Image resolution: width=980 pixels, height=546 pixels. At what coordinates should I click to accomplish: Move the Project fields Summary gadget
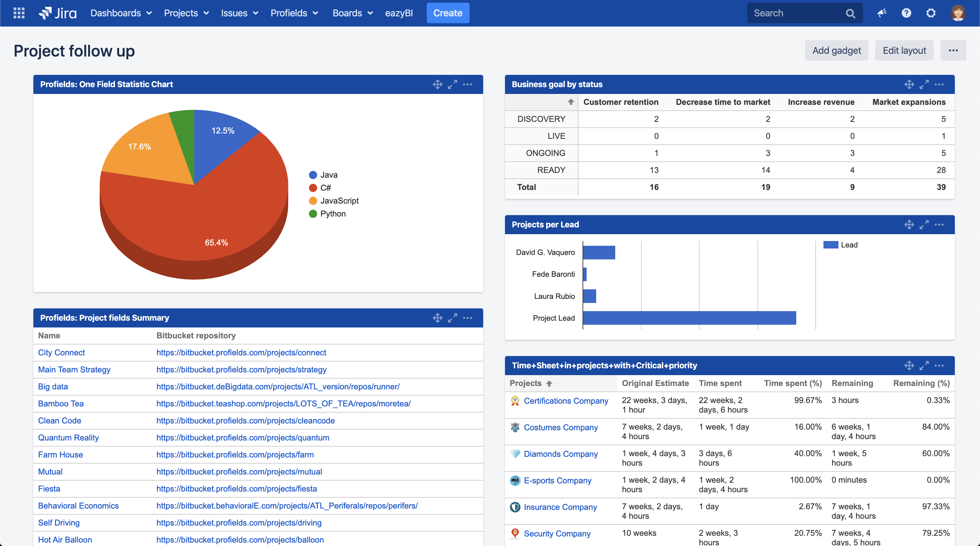(x=438, y=318)
